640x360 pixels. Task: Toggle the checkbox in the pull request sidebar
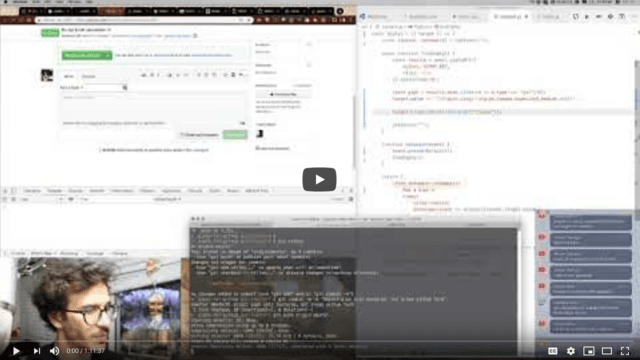pos(257,148)
